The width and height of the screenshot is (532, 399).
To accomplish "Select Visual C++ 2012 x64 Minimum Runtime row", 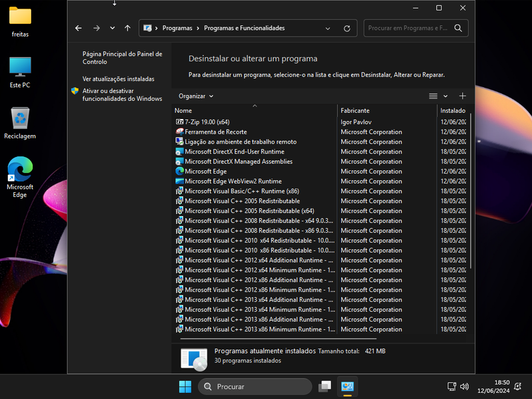I will 321,270.
